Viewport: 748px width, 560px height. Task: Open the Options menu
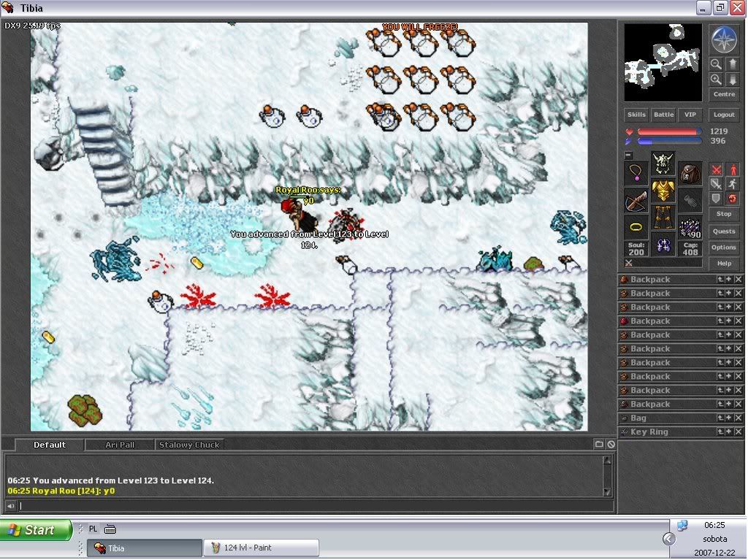[x=724, y=247]
